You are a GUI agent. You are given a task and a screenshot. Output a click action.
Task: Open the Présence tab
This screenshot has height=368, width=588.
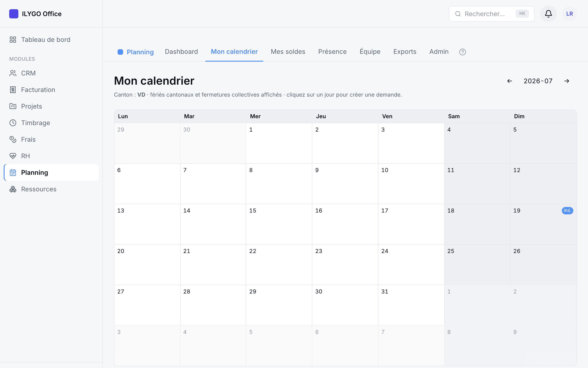(332, 52)
